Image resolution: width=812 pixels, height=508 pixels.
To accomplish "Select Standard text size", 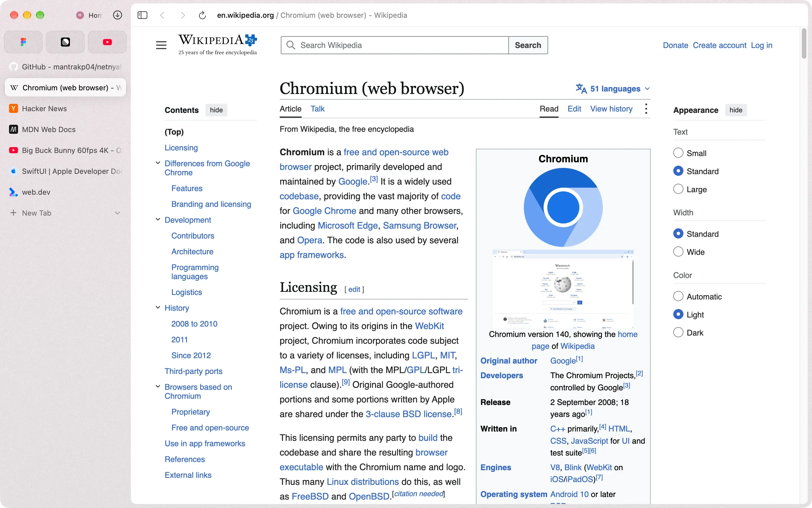I will click(x=678, y=171).
